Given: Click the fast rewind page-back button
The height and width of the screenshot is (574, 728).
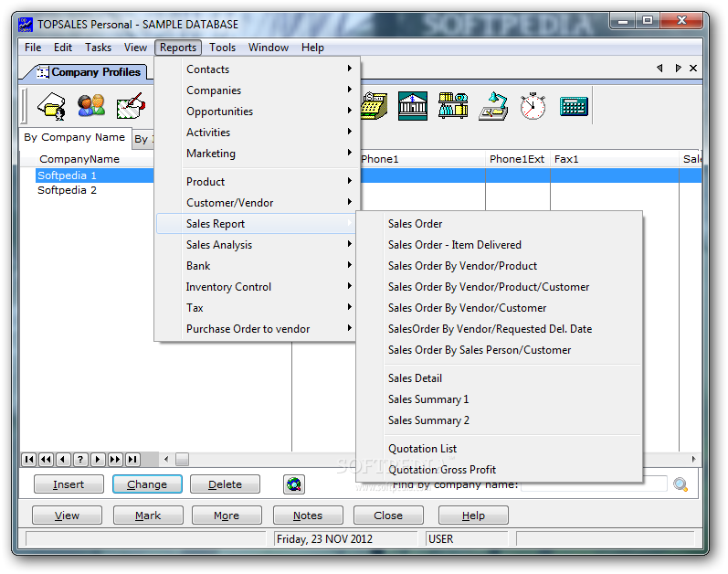Looking at the screenshot, I should (x=46, y=460).
